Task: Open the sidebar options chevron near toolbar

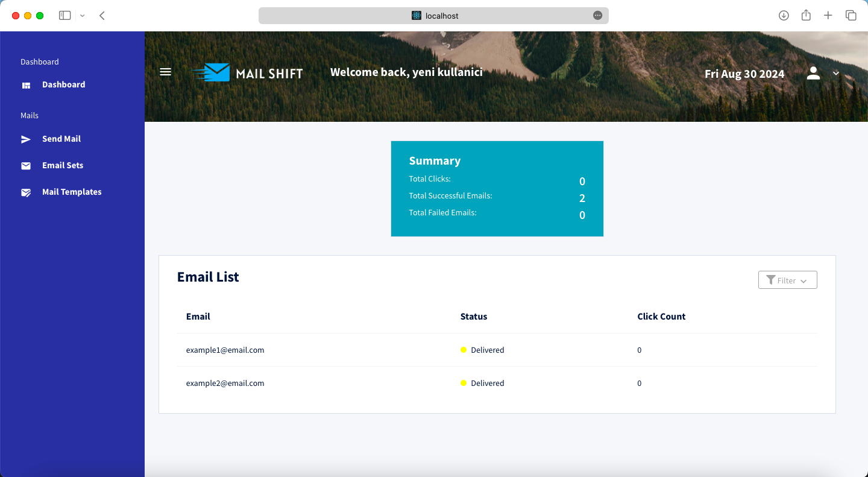Action: point(83,16)
